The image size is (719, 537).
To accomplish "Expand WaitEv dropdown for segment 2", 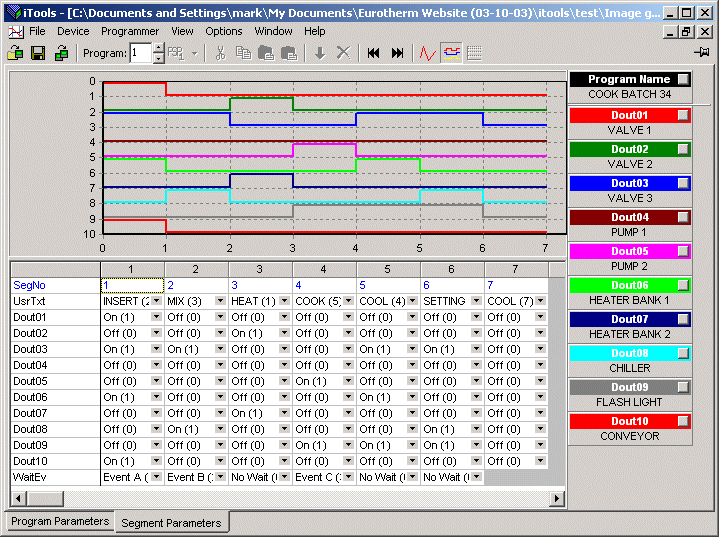I will (x=220, y=477).
